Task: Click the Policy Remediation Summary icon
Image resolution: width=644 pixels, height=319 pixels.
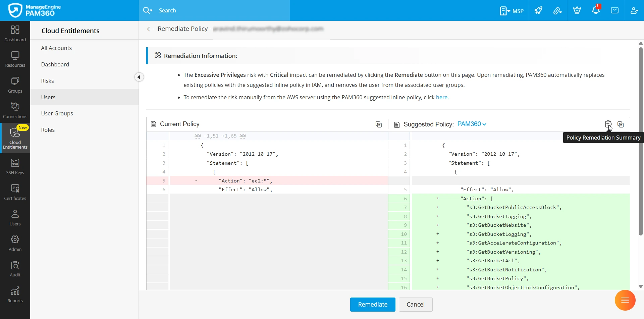Action: (608, 124)
